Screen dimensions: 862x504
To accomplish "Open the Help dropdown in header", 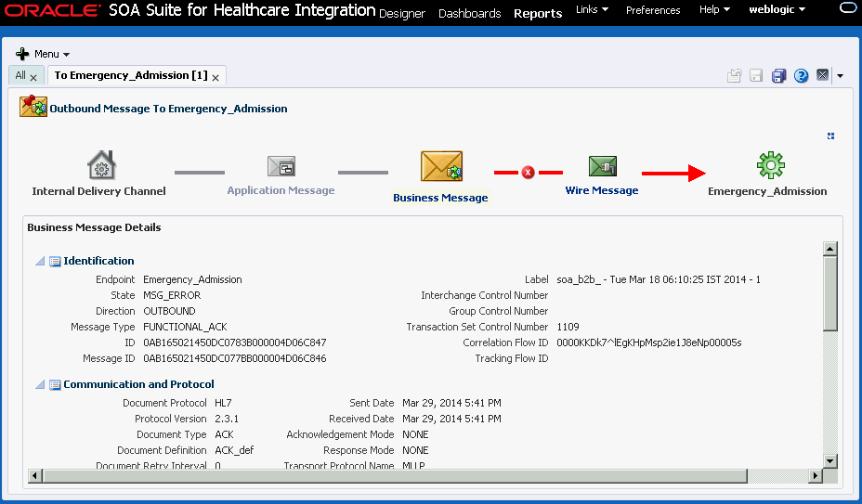I will click(x=714, y=9).
